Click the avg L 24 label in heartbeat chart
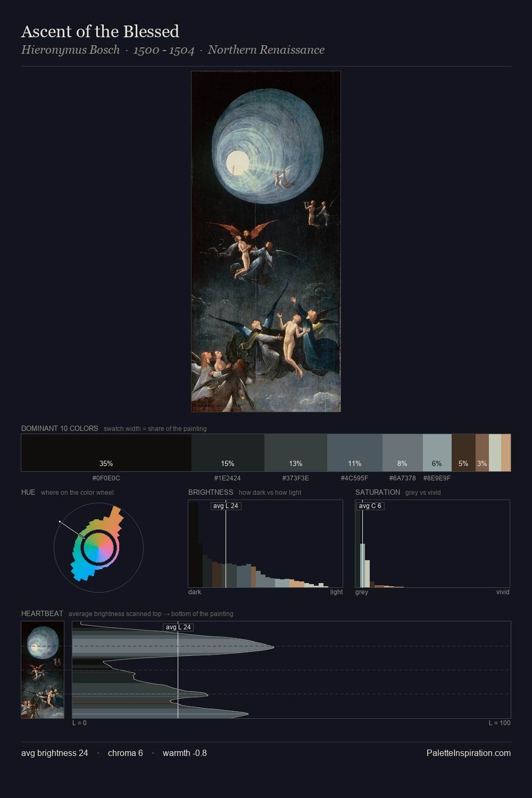 178,627
